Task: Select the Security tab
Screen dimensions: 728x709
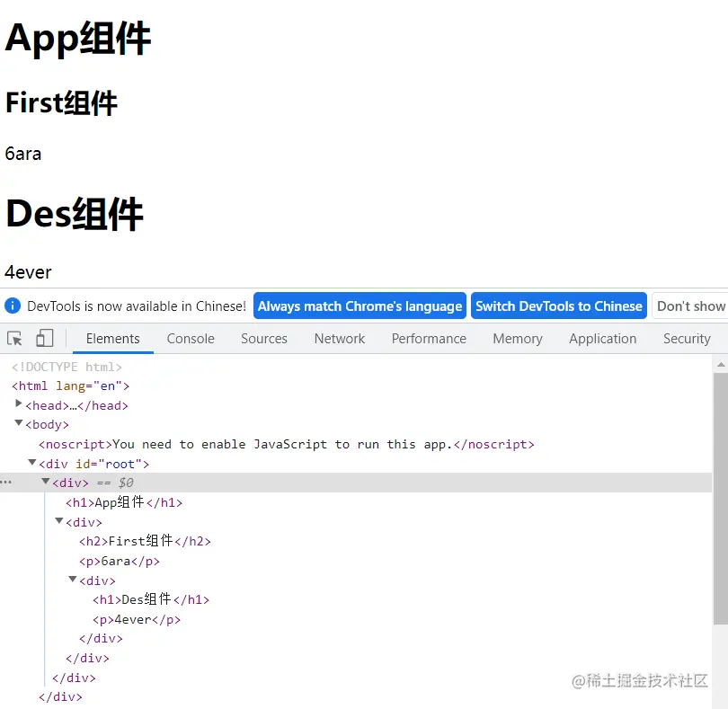Action: [x=687, y=339]
